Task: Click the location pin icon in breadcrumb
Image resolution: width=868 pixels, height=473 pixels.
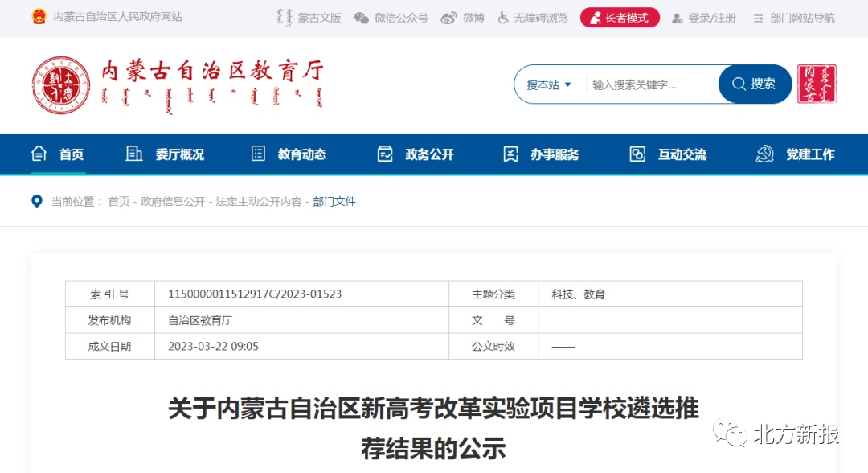Action: point(37,201)
